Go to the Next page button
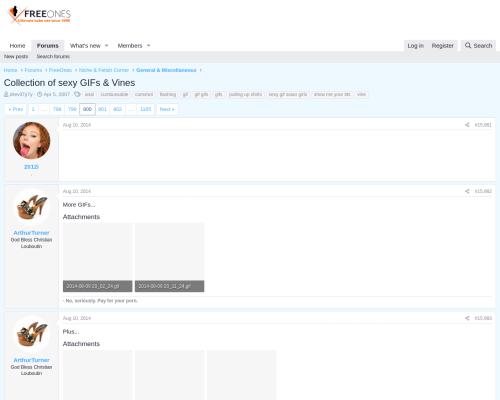The height and width of the screenshot is (400, 500). [167, 109]
